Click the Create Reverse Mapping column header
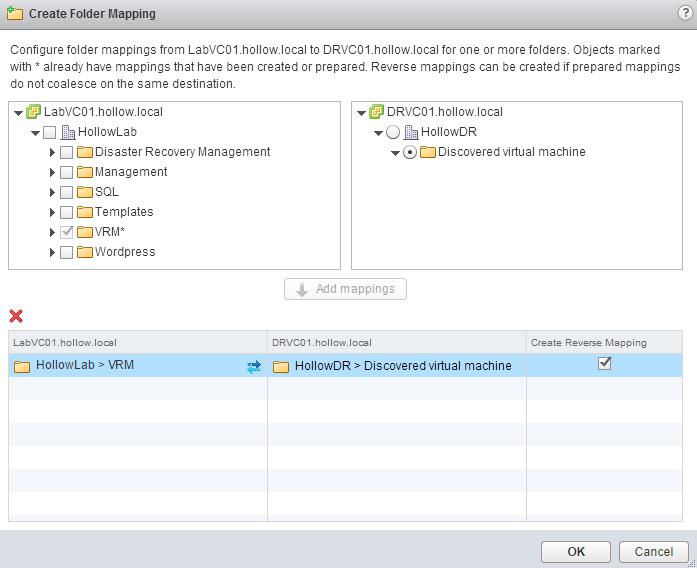The height and width of the screenshot is (568, 697). pyautogui.click(x=588, y=342)
